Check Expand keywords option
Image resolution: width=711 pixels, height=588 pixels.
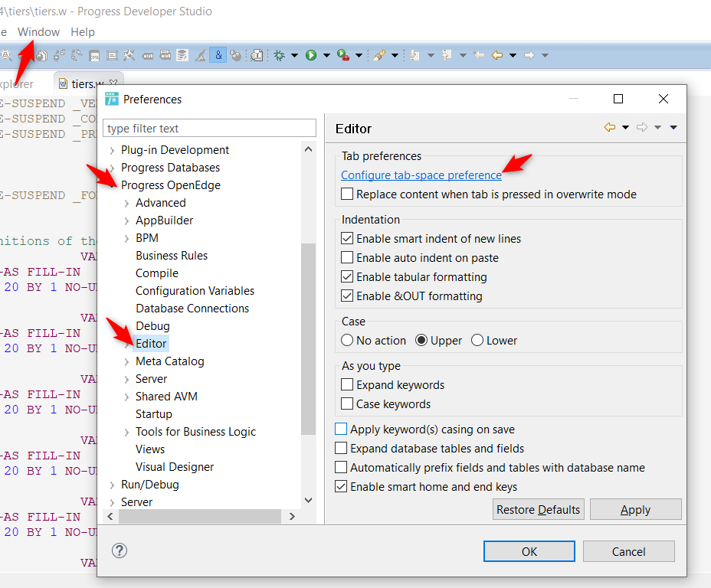point(348,385)
